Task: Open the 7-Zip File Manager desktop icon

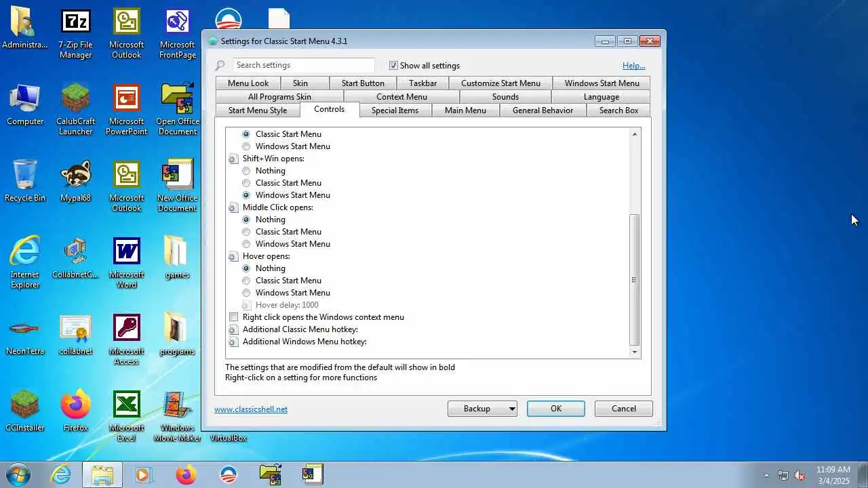Action: click(75, 34)
